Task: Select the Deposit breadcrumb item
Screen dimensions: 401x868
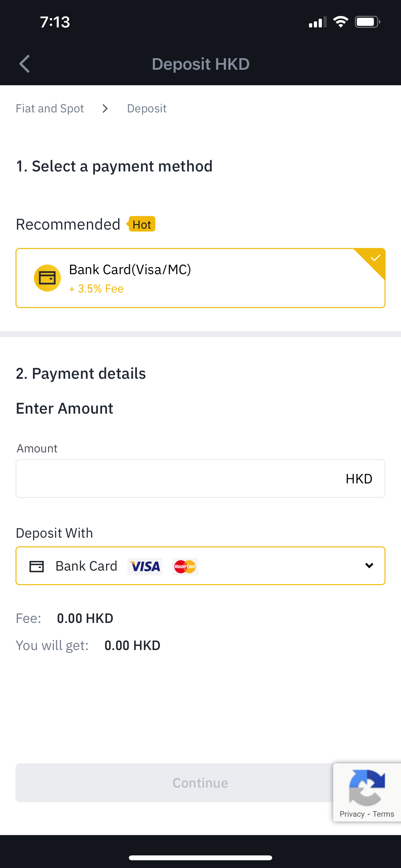Action: click(147, 108)
